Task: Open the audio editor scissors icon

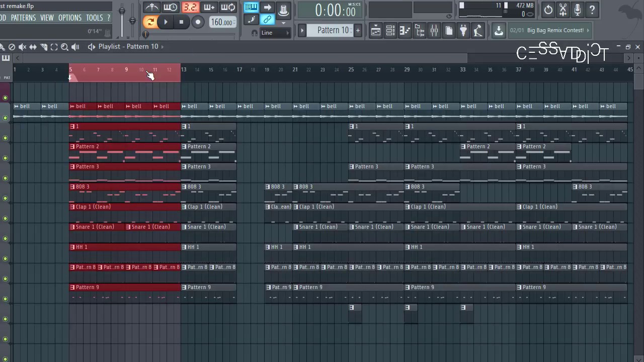Action: (563, 10)
